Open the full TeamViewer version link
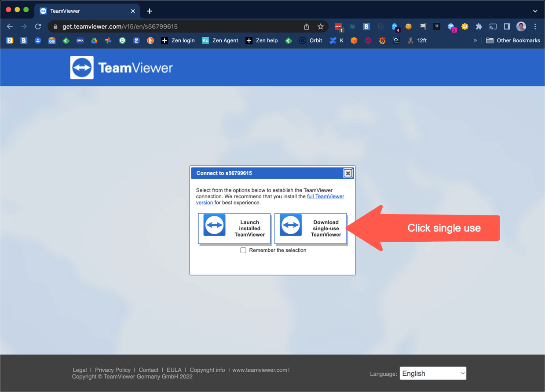Image resolution: width=545 pixels, height=392 pixels. point(326,196)
